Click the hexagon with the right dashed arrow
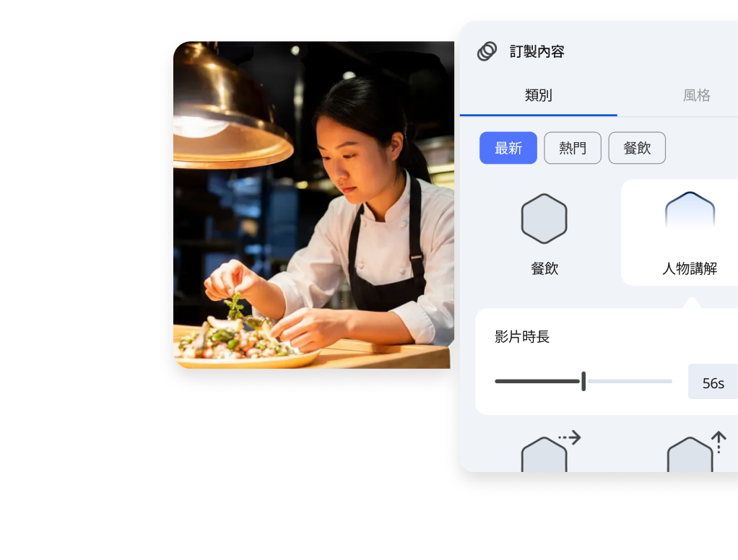This screenshot has width=738, height=560. 544,454
